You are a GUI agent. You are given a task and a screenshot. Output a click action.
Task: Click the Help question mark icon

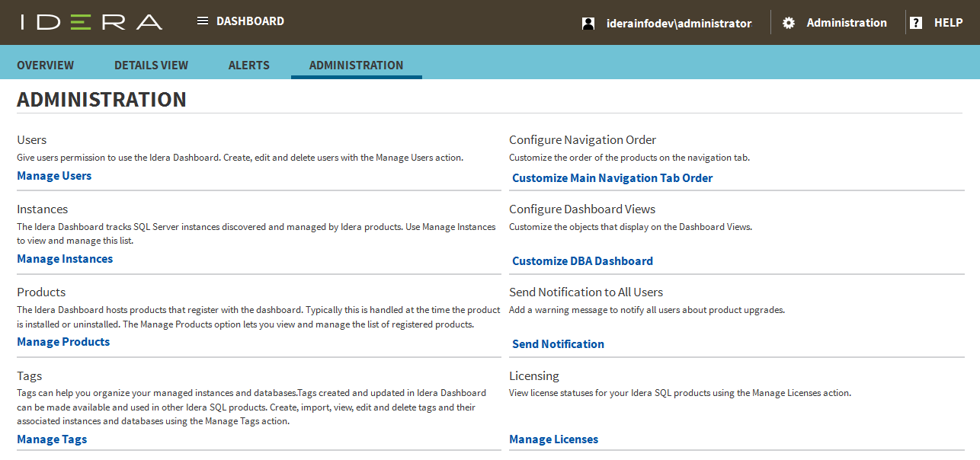tap(916, 23)
